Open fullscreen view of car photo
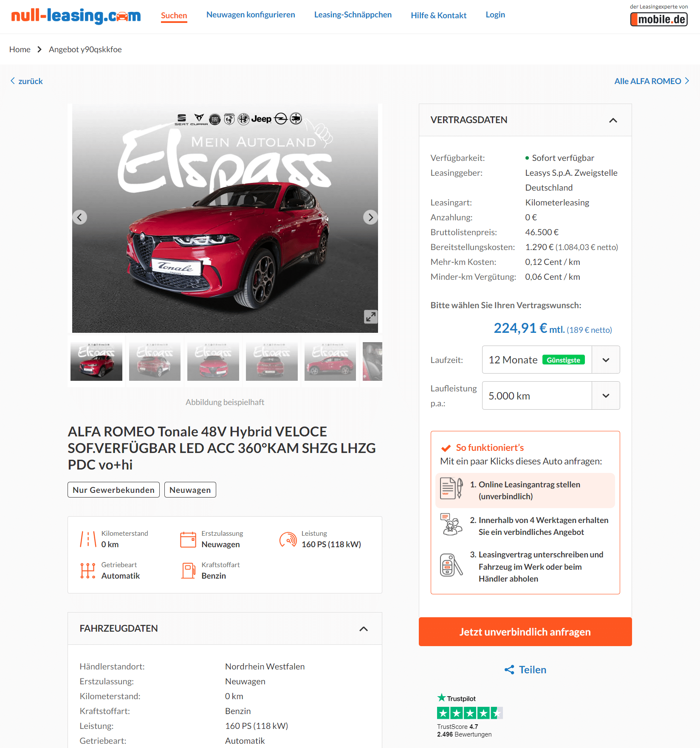 (x=371, y=317)
